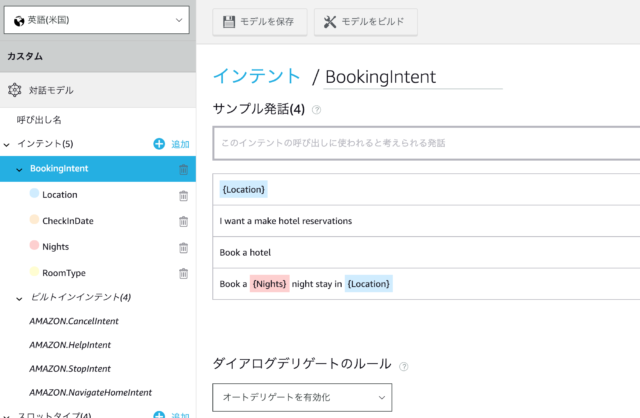Click the trash icon next to Nights
Image resolution: width=640 pixels, height=418 pixels.
[x=183, y=248]
